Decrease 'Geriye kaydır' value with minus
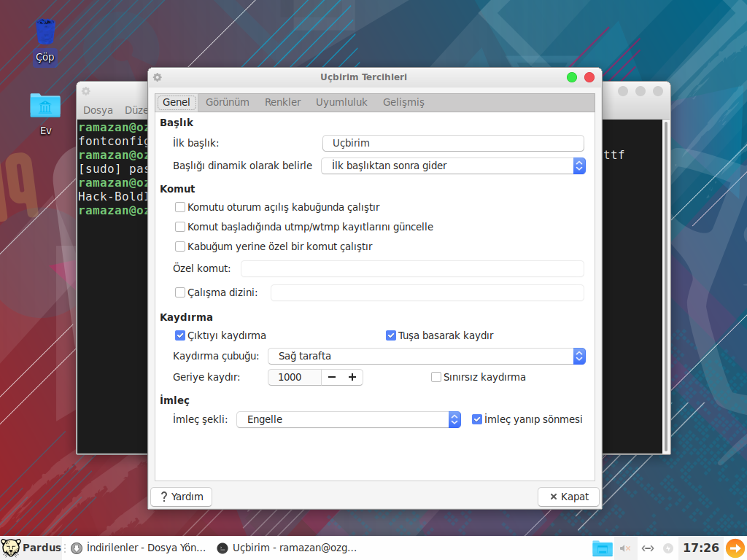 pos(332,377)
